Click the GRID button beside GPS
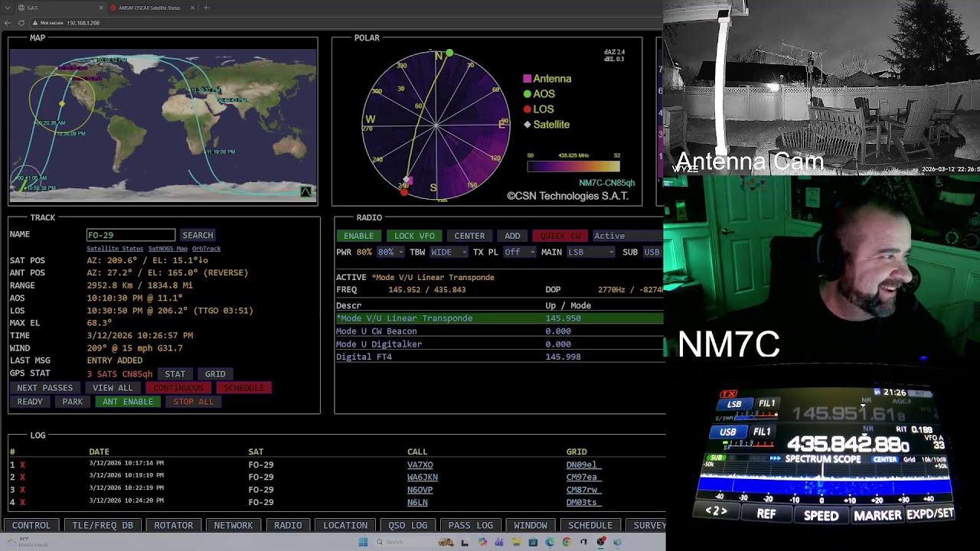 215,373
